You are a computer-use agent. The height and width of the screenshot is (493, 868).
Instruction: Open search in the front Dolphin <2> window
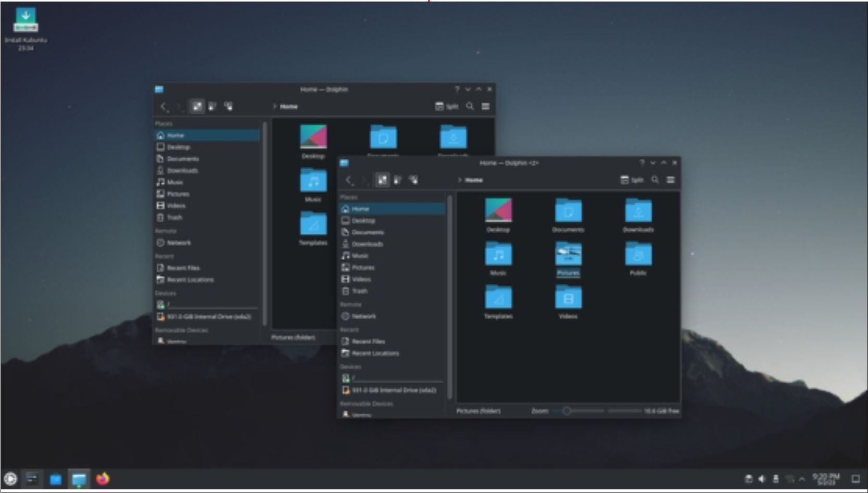point(655,180)
